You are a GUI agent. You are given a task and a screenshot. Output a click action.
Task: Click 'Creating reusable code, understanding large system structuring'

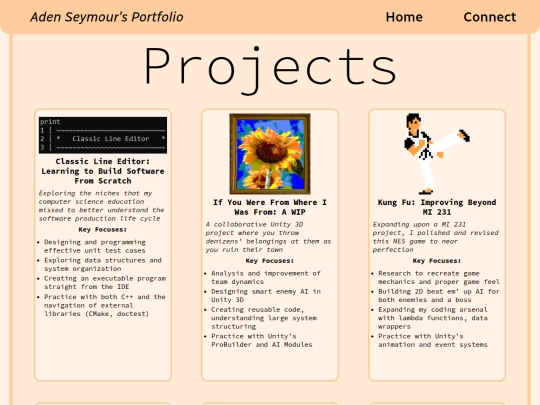[x=264, y=318]
